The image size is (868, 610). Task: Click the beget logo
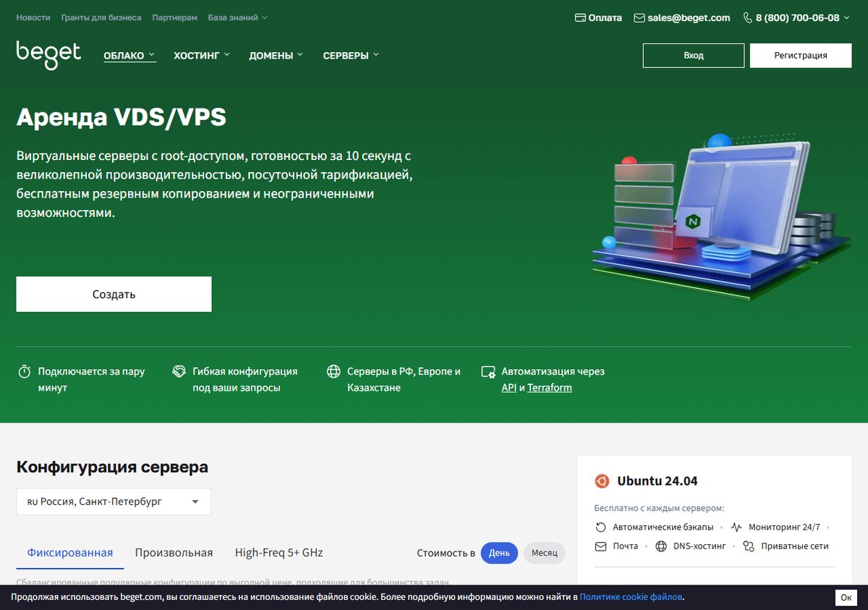48,55
